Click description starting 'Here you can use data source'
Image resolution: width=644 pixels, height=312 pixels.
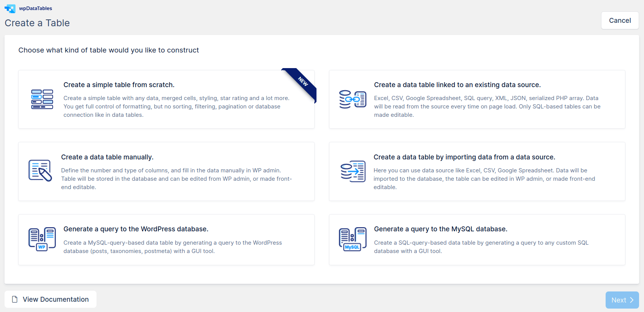484,179
